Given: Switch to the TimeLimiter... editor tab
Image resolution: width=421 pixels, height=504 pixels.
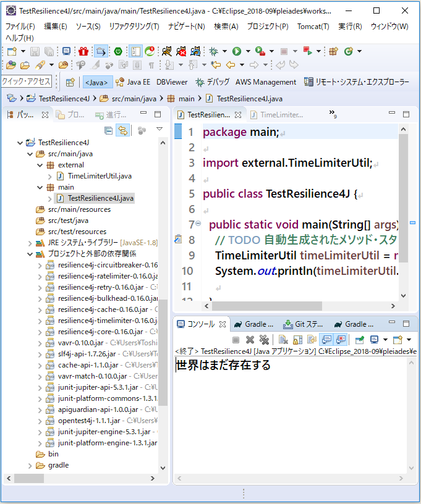Looking at the screenshot, I should click(277, 115).
